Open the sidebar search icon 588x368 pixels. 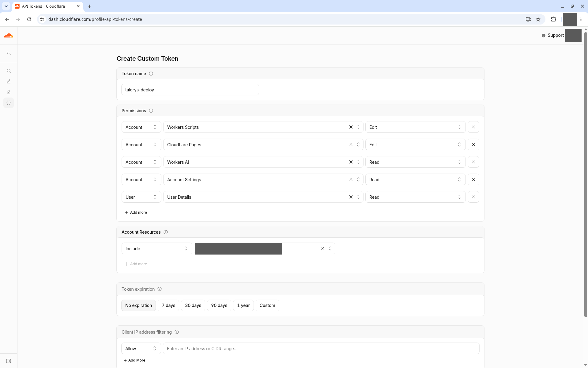coord(9,71)
